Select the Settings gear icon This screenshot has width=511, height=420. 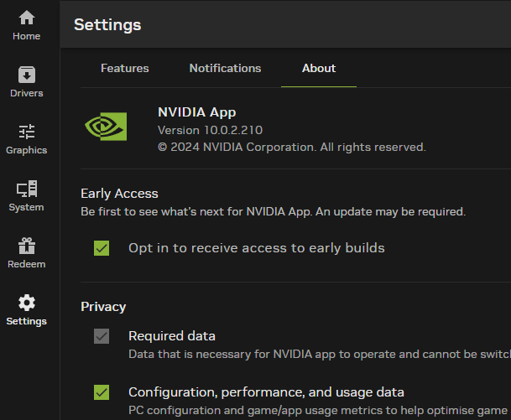click(26, 303)
